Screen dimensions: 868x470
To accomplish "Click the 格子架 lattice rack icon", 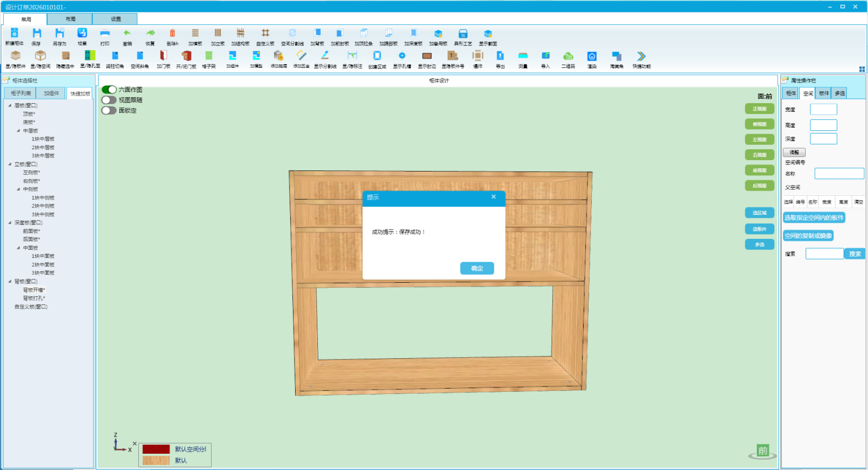I will 209,56.
